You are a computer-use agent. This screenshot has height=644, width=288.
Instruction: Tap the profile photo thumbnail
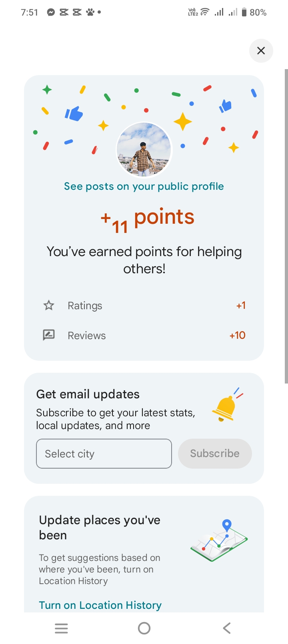(144, 149)
